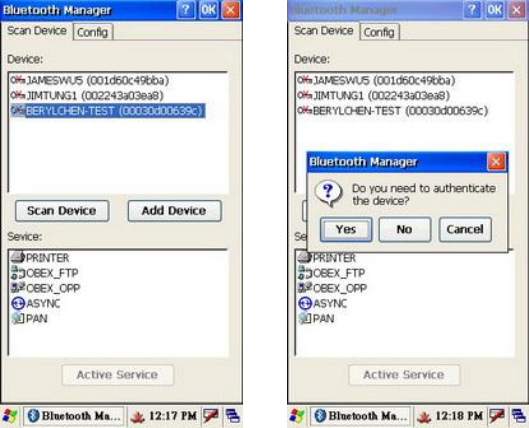The image size is (529, 428).
Task: Select PAN service text in left window
Action: click(x=36, y=319)
